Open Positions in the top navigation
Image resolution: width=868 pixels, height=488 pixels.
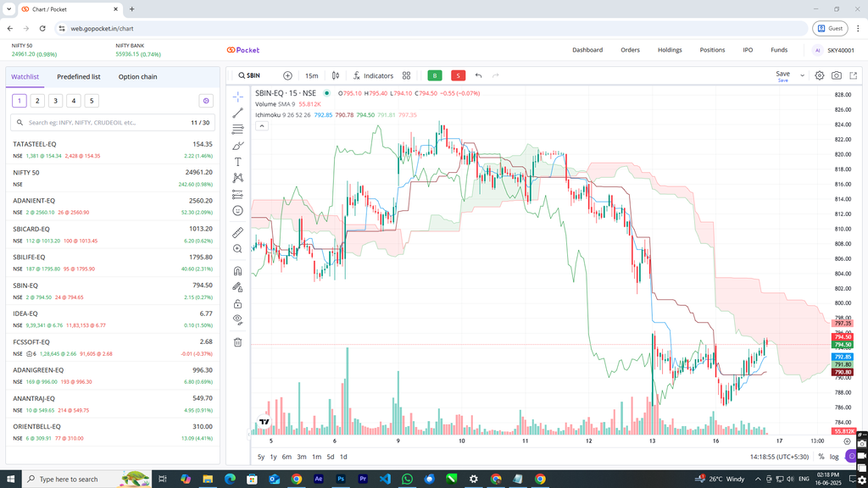click(712, 50)
